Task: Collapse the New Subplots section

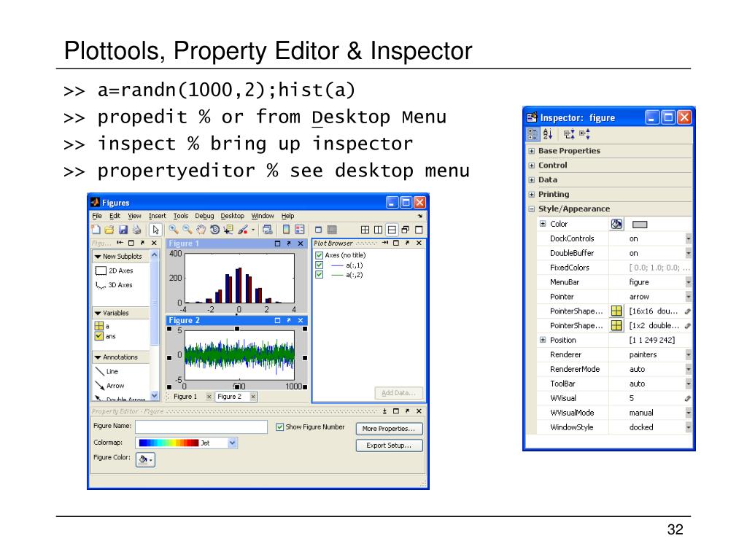Action: click(x=98, y=257)
